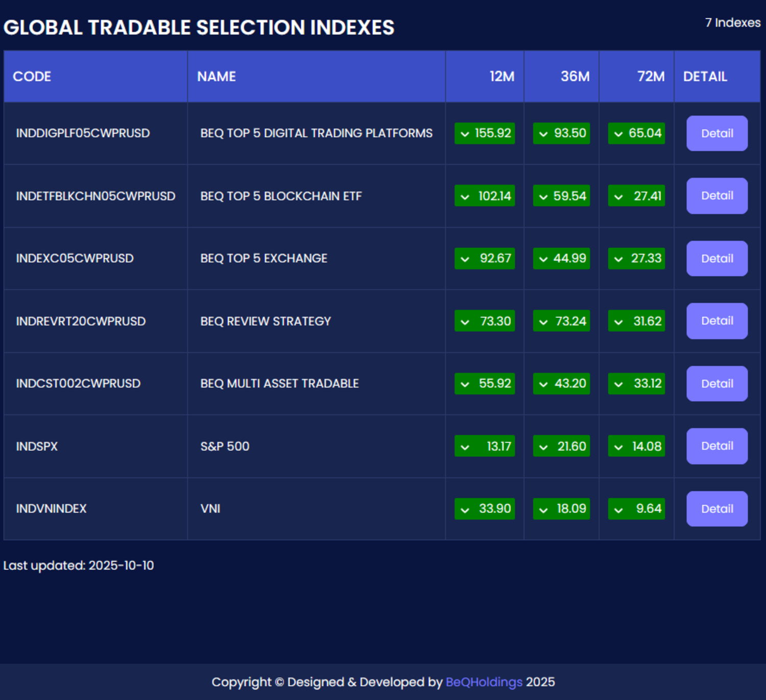Open Detail for BEQ Top 5 Blockchain ETF
The image size is (766, 700).
click(x=716, y=196)
